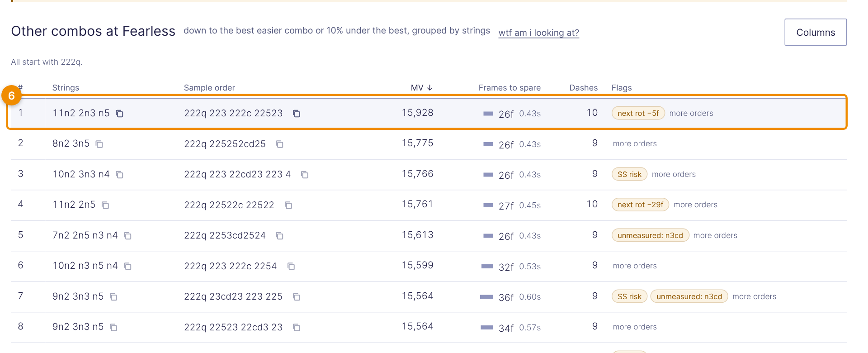Select the frames value 32f
This screenshot has width=868, height=353.
click(506, 267)
